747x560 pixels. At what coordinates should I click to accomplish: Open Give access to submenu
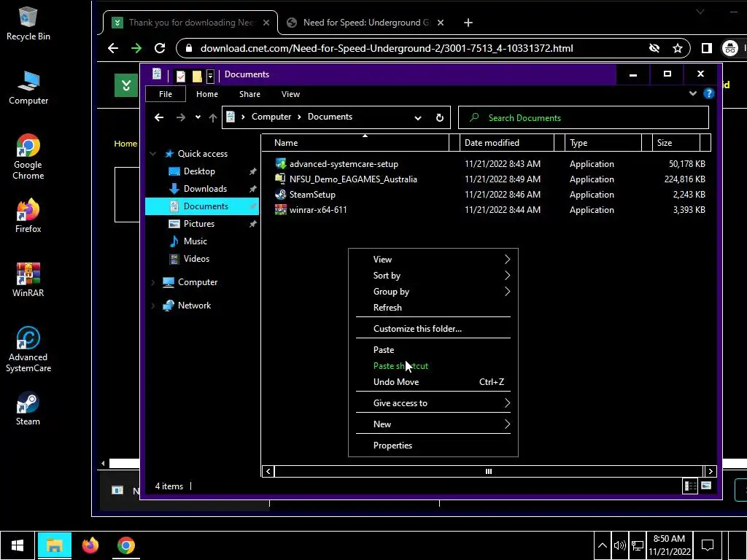coord(433,402)
